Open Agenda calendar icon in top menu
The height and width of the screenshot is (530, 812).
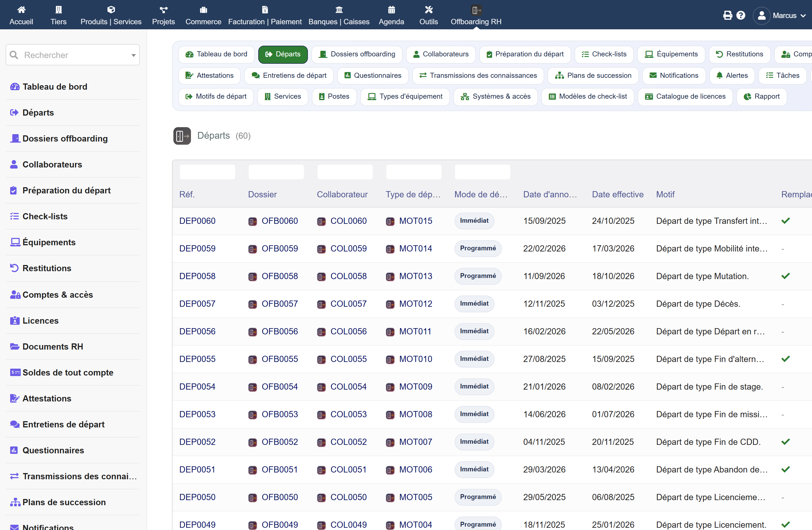pyautogui.click(x=391, y=10)
